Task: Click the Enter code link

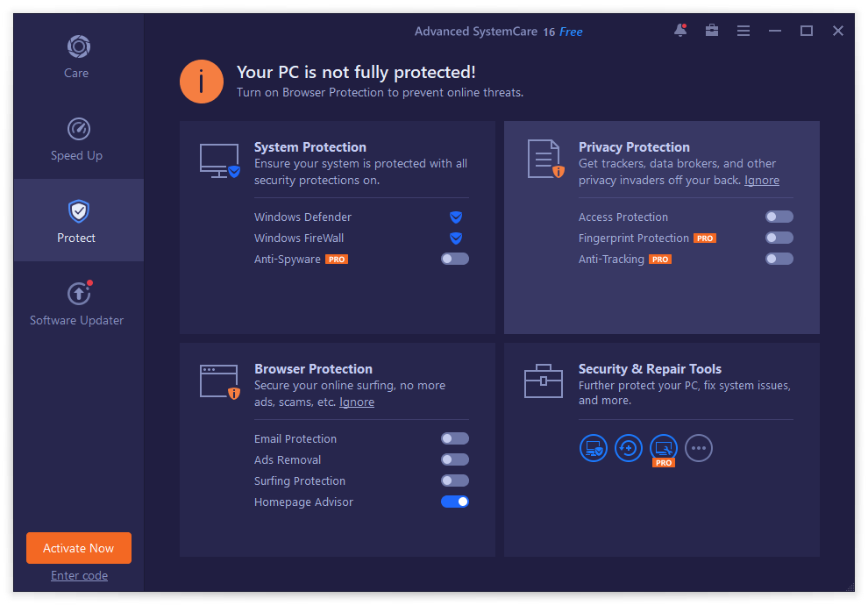Action: point(79,576)
